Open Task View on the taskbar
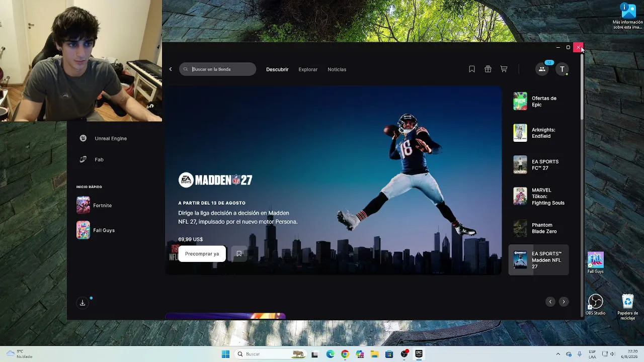 pyautogui.click(x=315, y=354)
